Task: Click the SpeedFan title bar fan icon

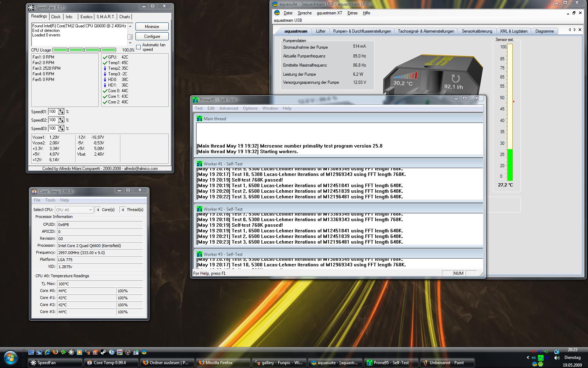Action: click(x=31, y=7)
